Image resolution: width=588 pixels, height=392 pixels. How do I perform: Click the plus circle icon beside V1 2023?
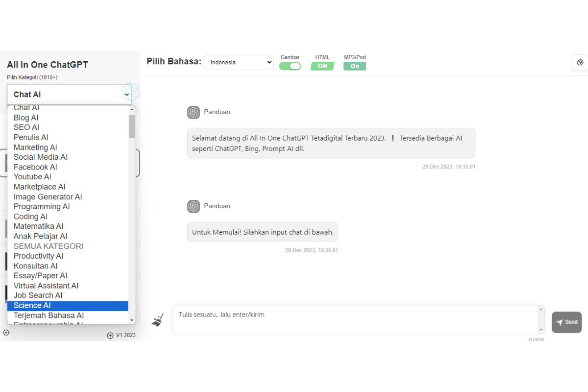(110, 336)
